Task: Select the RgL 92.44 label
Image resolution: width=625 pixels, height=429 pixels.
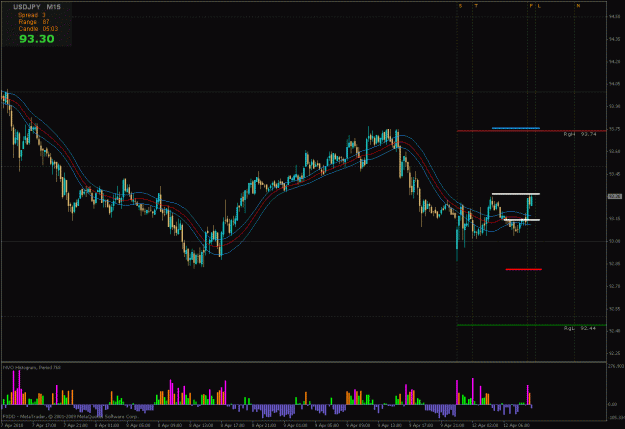Action: coord(580,328)
